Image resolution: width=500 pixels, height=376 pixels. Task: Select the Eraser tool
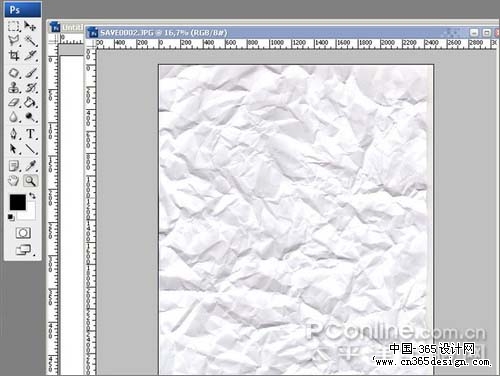[14, 102]
